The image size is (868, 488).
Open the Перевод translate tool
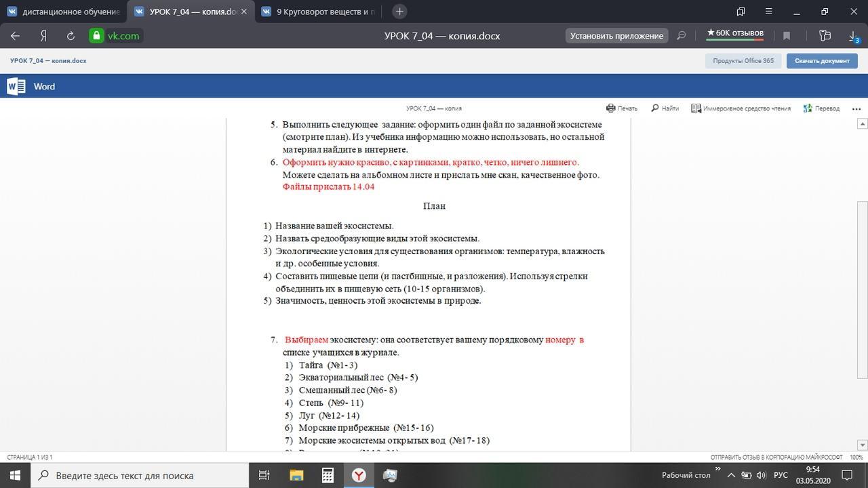tap(821, 108)
